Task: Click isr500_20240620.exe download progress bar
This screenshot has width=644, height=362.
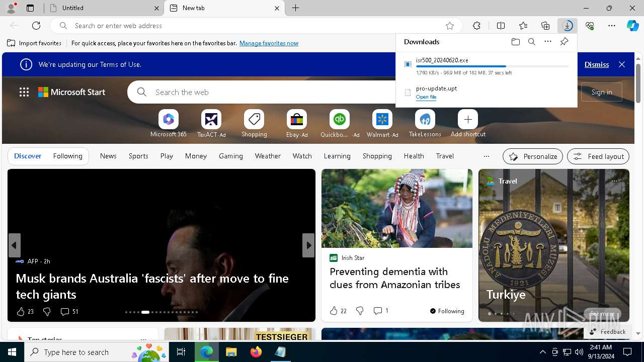Action: [493, 66]
